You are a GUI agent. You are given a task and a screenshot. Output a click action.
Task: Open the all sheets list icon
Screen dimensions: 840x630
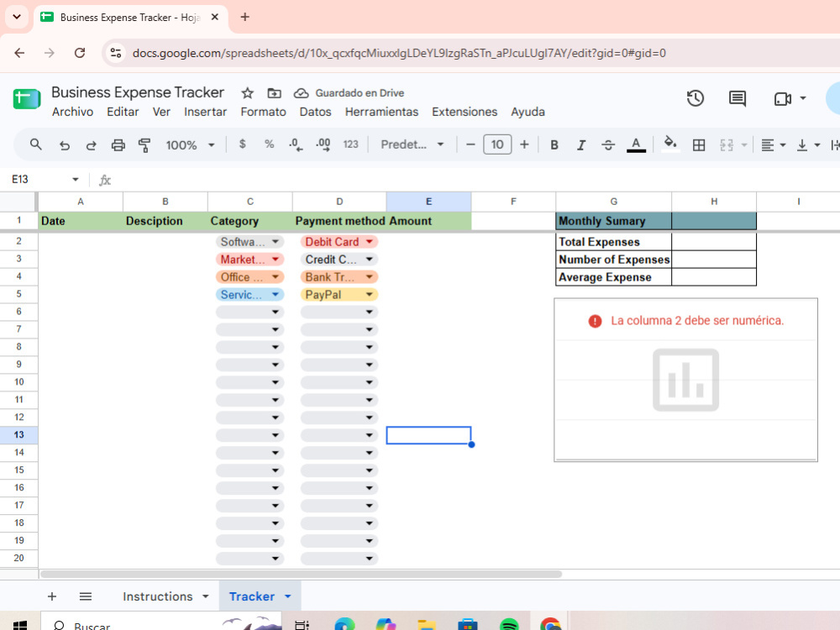[x=86, y=596]
